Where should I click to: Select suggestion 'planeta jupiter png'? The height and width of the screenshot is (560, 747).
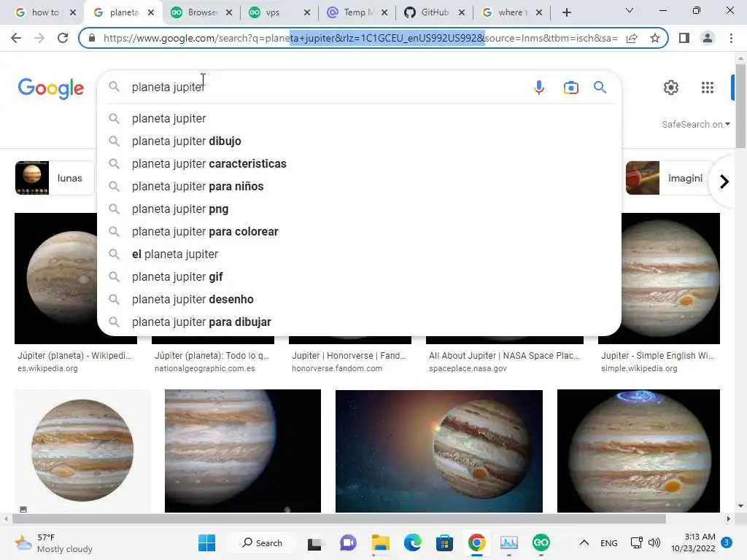[359, 209]
